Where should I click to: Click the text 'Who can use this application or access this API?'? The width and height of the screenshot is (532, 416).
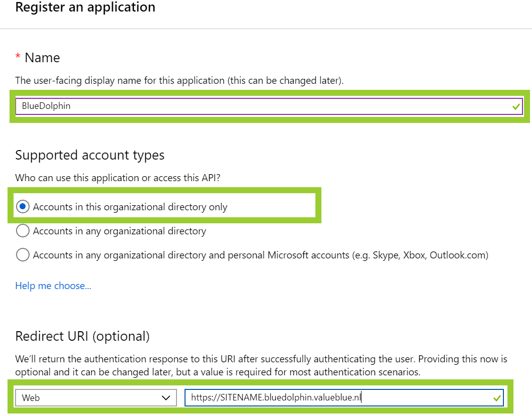coord(118,178)
